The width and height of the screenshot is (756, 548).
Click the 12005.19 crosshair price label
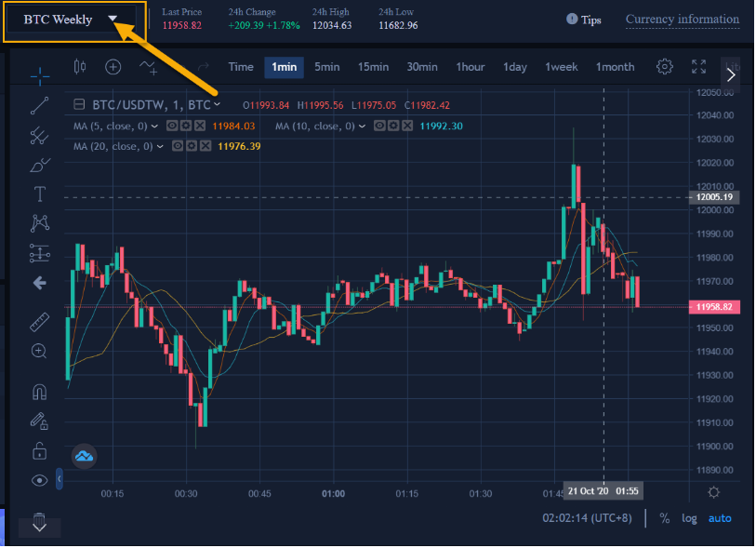pyautogui.click(x=714, y=197)
